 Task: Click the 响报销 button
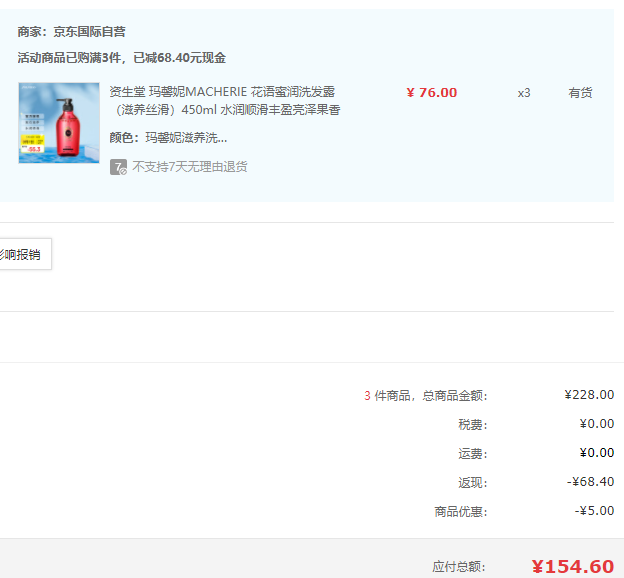click(x=24, y=254)
